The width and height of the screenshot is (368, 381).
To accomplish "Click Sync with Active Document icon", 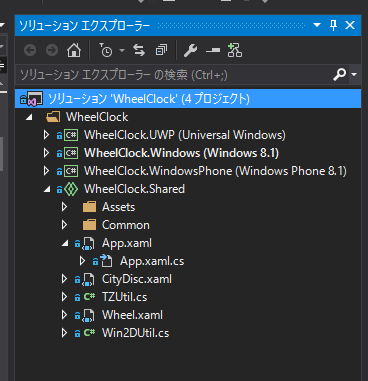I will pos(139,51).
